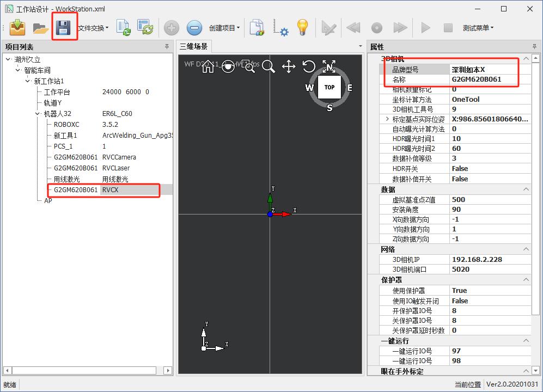This screenshot has height=392, width=543.
Task: Select the RVCCamera tree item
Action: 119,157
